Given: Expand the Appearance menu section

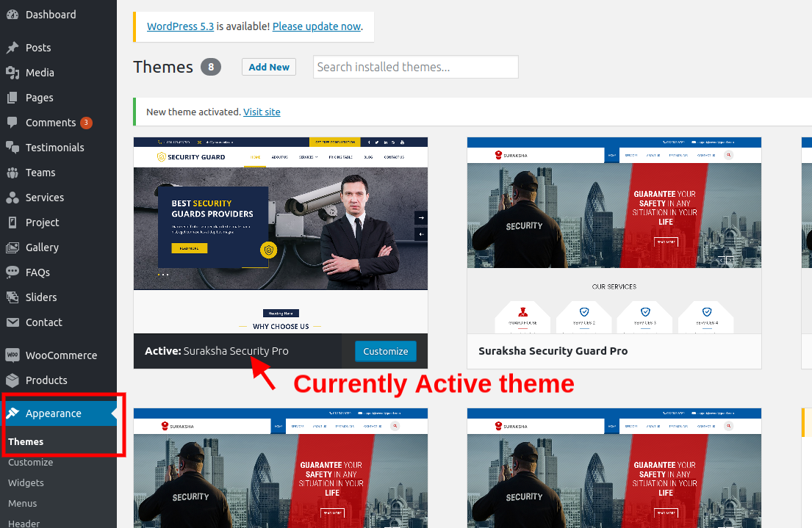Looking at the screenshot, I should click(x=53, y=413).
